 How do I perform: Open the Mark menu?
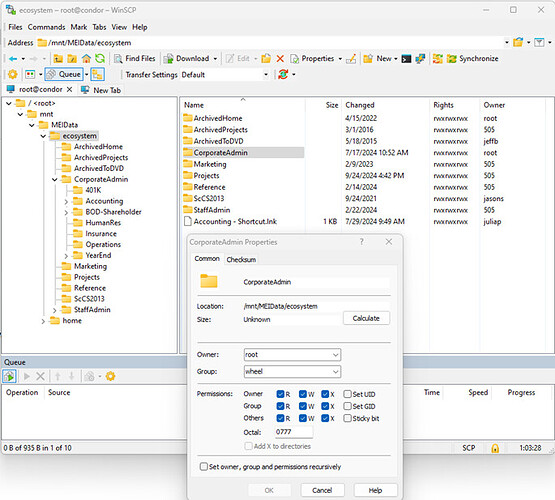point(79,27)
